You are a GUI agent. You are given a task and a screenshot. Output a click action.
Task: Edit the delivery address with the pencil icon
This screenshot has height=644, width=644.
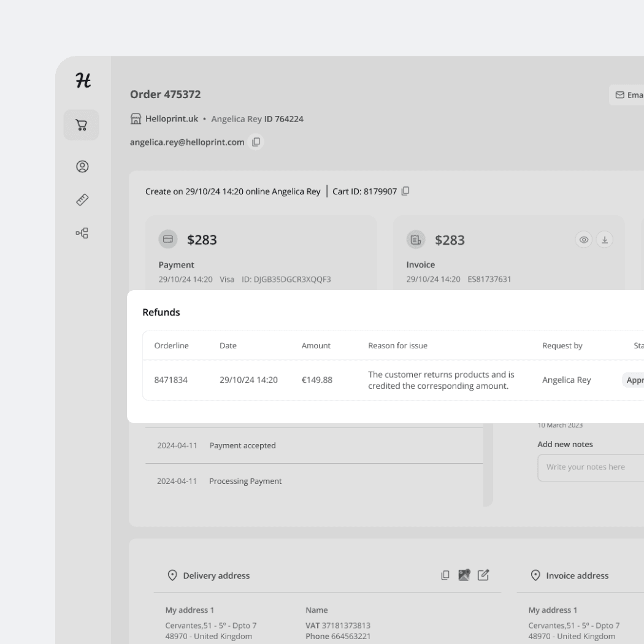click(x=483, y=575)
